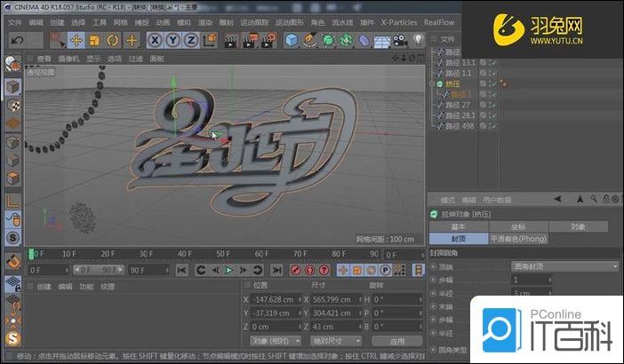Open the 绝对尺寸 size mode dropdown
The height and width of the screenshot is (364, 624).
pyautogui.click(x=334, y=340)
